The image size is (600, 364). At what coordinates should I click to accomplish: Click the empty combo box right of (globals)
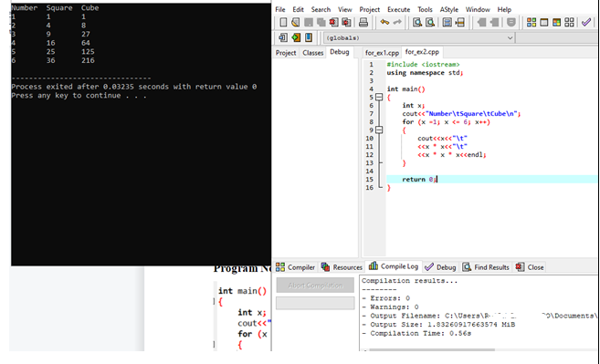557,37
